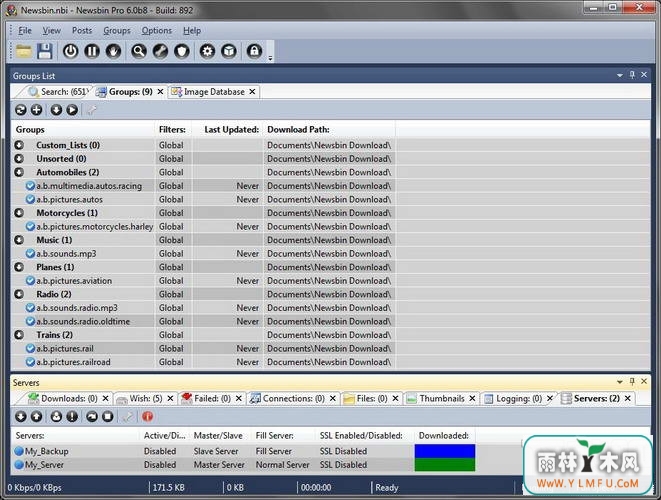Click the plus add group icon
The width and height of the screenshot is (661, 500).
click(x=37, y=110)
